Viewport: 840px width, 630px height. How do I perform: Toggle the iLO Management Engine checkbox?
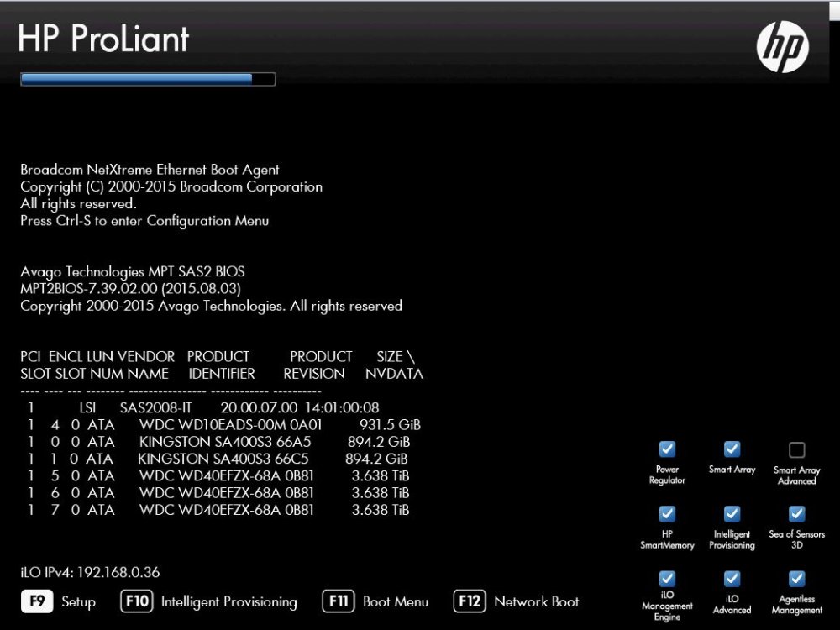point(667,579)
